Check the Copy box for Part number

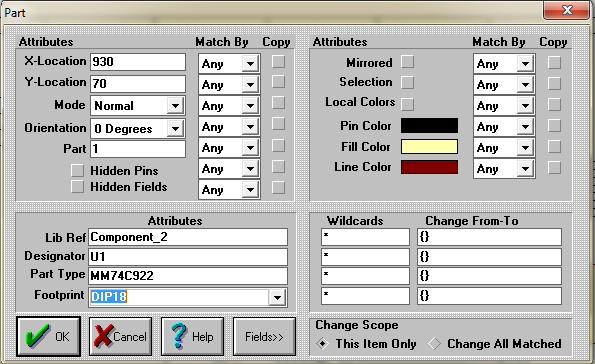click(279, 145)
